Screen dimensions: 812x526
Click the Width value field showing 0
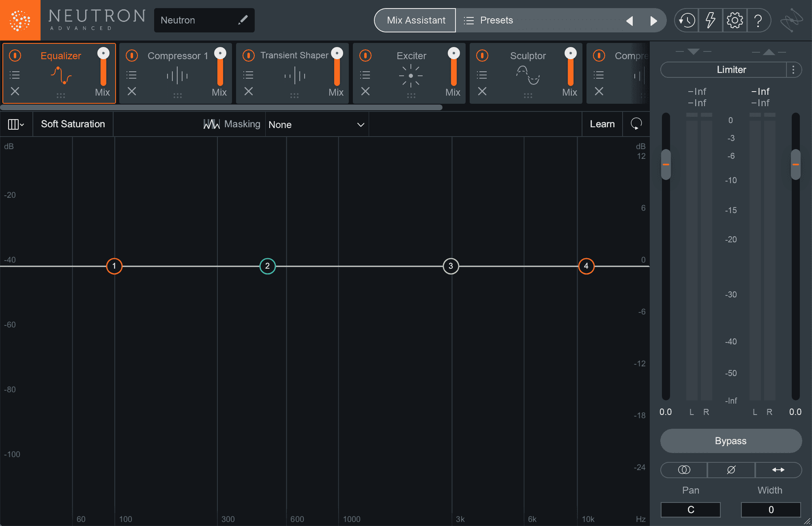[x=771, y=510]
